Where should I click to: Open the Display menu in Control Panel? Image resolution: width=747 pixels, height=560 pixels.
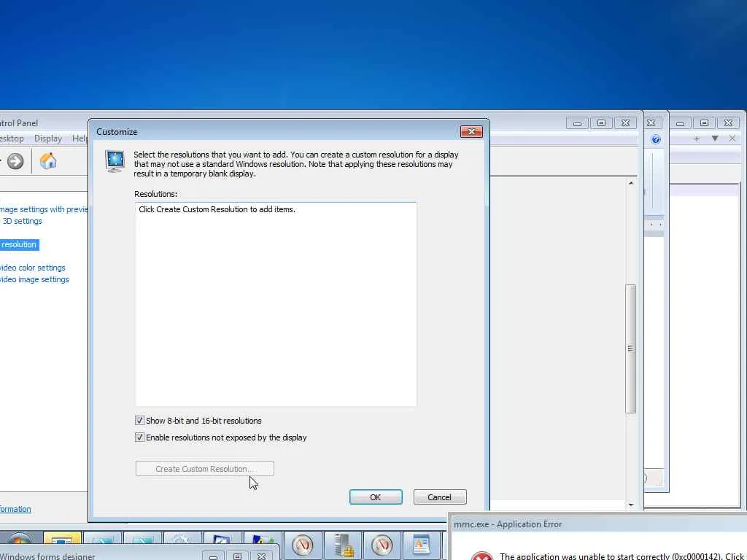pos(48,139)
